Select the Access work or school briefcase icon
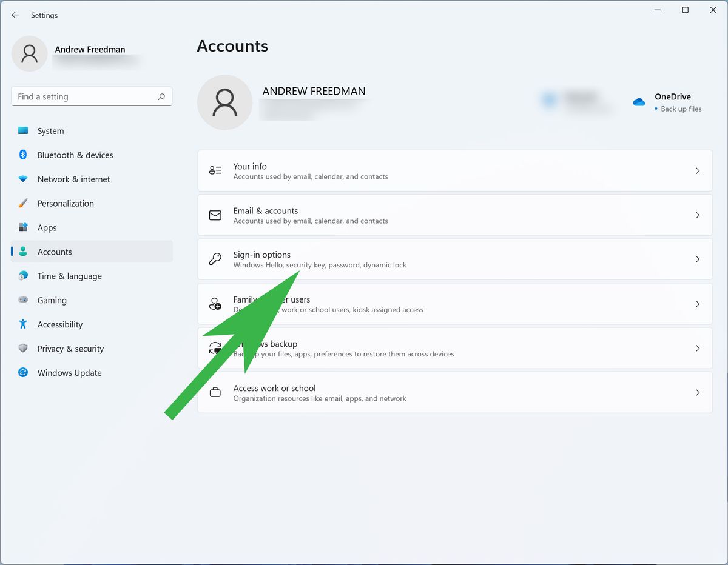Screen dimensions: 728x565 (215, 392)
